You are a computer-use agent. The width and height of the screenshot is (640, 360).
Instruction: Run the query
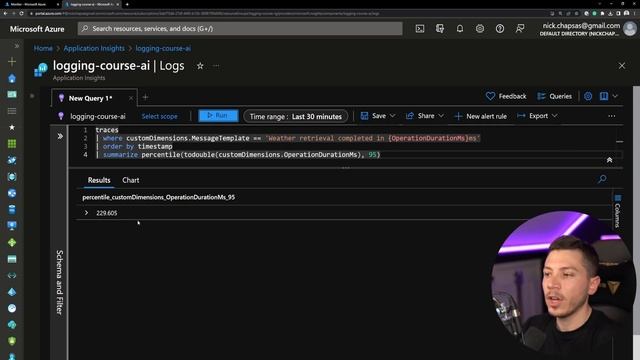tap(218, 116)
